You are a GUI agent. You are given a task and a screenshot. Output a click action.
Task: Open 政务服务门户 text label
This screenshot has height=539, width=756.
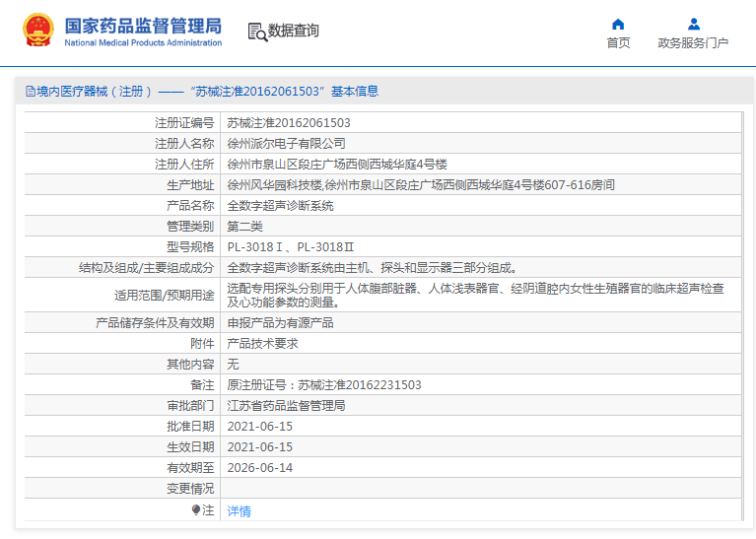pos(693,43)
